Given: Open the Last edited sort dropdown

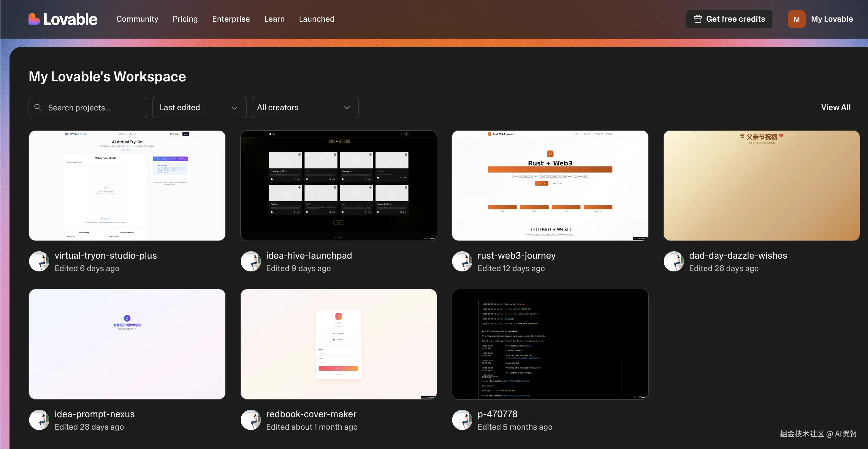Looking at the screenshot, I should (199, 107).
